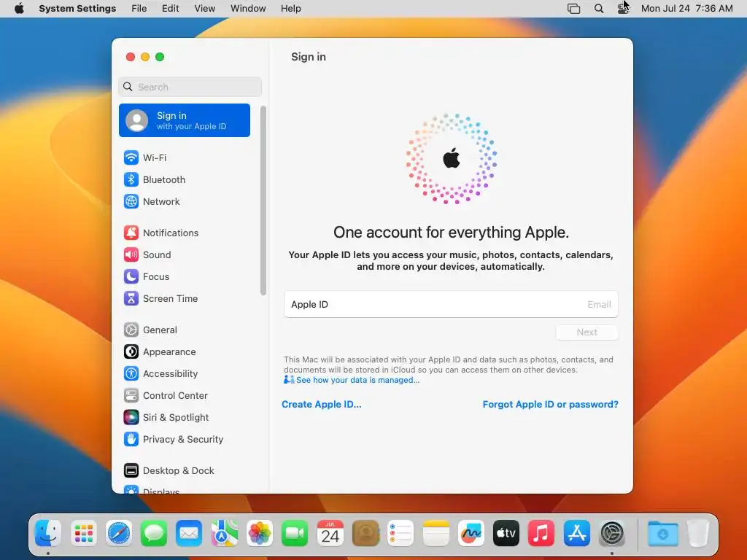The image size is (747, 560).
Task: Open Siri & Spotlight settings
Action: coord(184,418)
